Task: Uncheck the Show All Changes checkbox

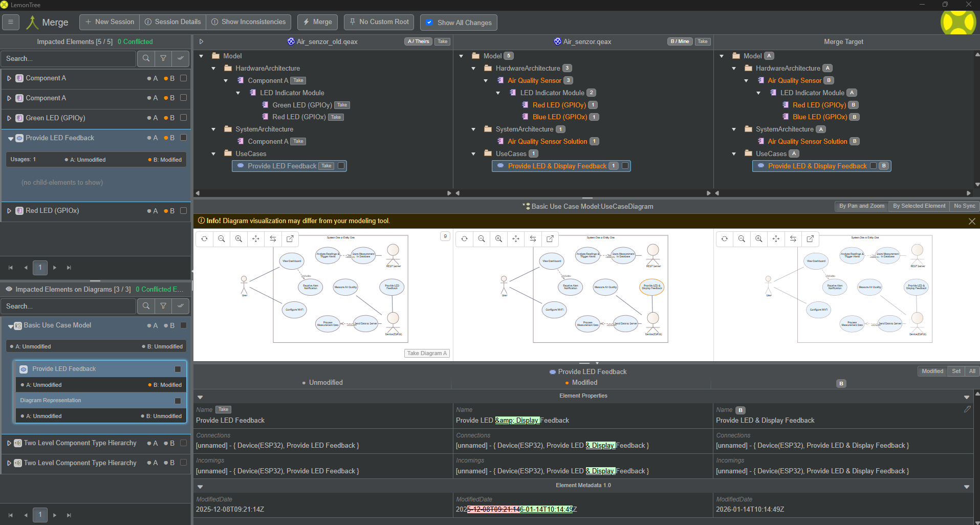Action: [x=429, y=23]
